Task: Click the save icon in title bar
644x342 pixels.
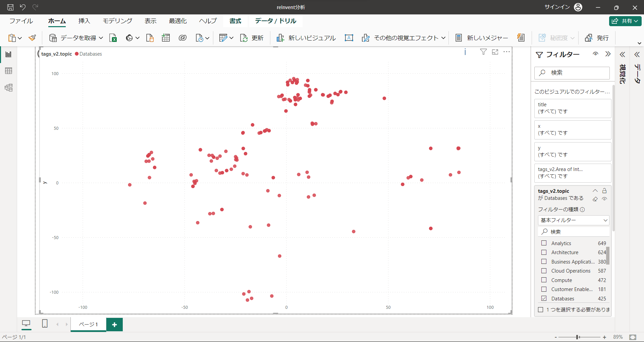Action: click(10, 7)
